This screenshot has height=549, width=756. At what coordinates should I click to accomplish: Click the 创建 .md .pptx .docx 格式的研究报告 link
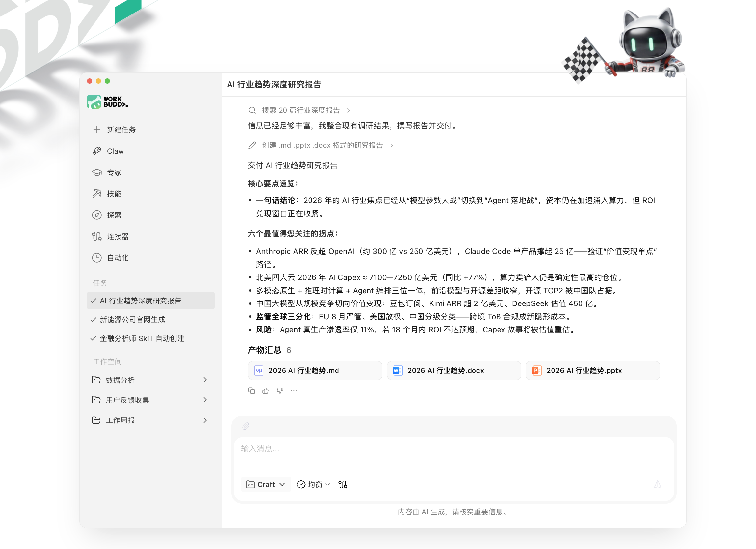pyautogui.click(x=322, y=145)
